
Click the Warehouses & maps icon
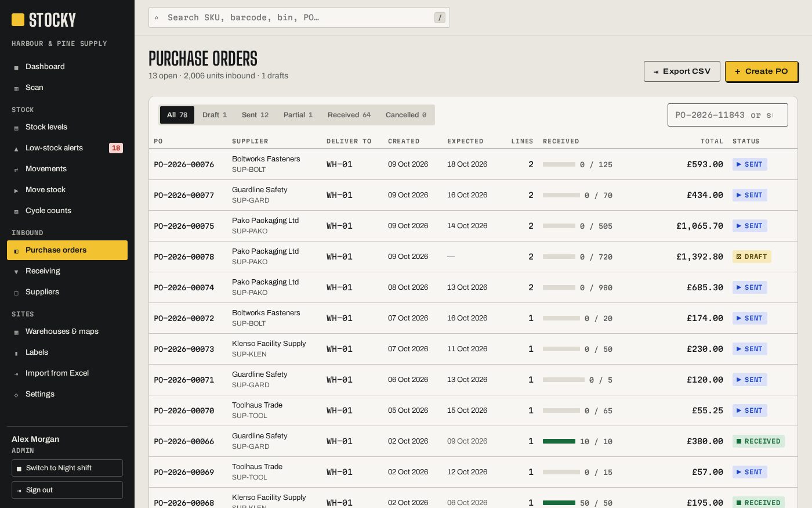(x=16, y=332)
